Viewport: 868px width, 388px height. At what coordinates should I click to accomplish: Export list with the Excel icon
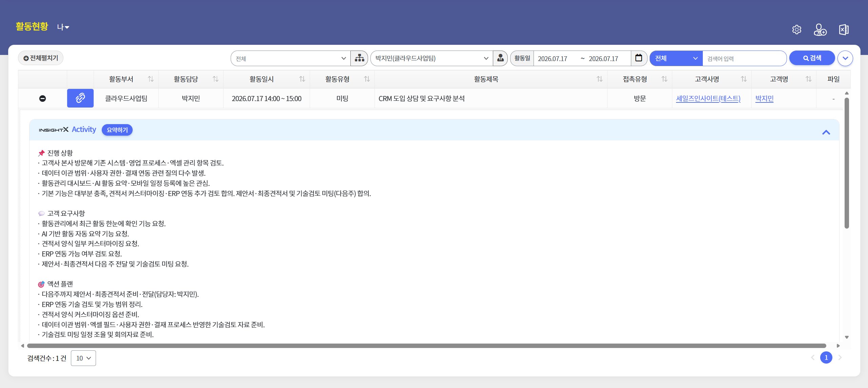[844, 30]
